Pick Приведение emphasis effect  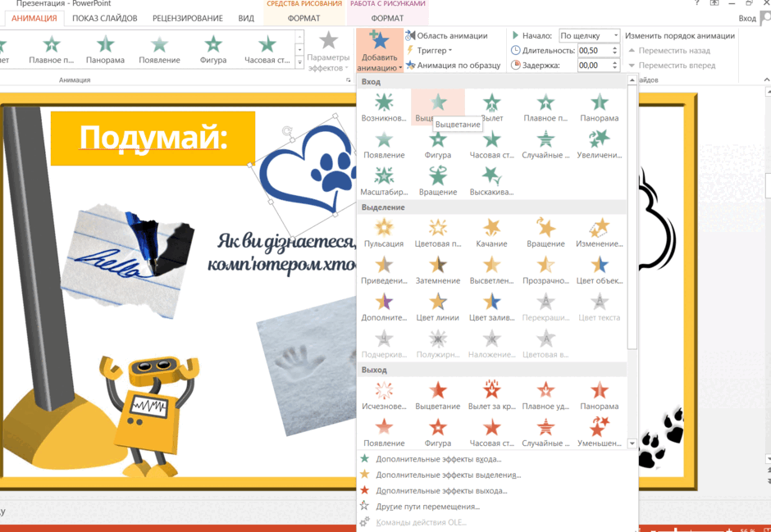pos(384,271)
